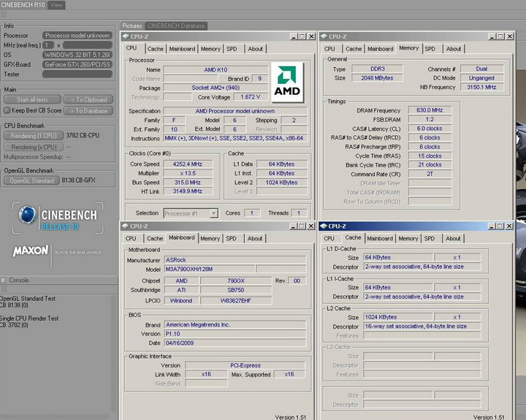Click the CPU-Z icon in Cache window title
The width and height of the screenshot is (526, 420).
pos(324,226)
